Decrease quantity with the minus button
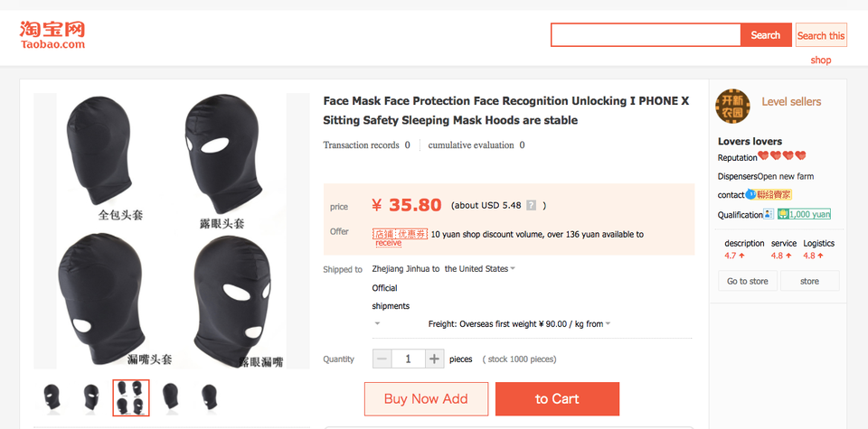 (382, 359)
